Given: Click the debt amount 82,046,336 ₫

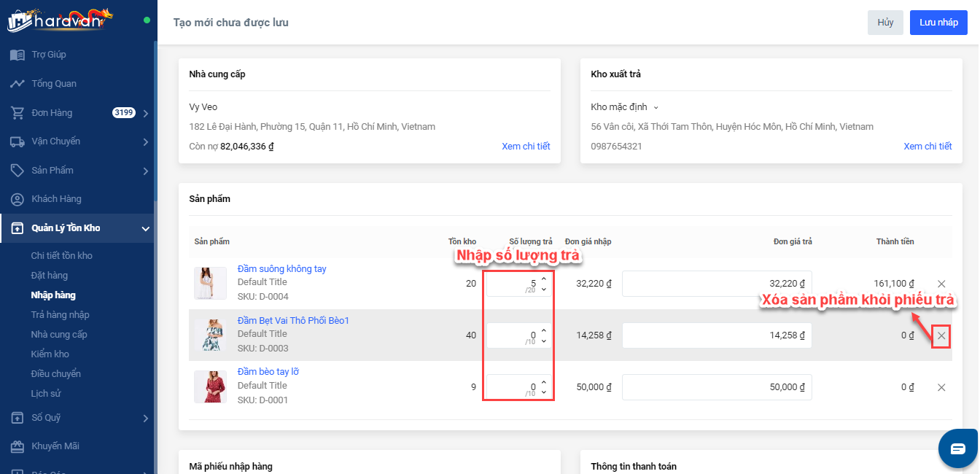Looking at the screenshot, I should [247, 147].
